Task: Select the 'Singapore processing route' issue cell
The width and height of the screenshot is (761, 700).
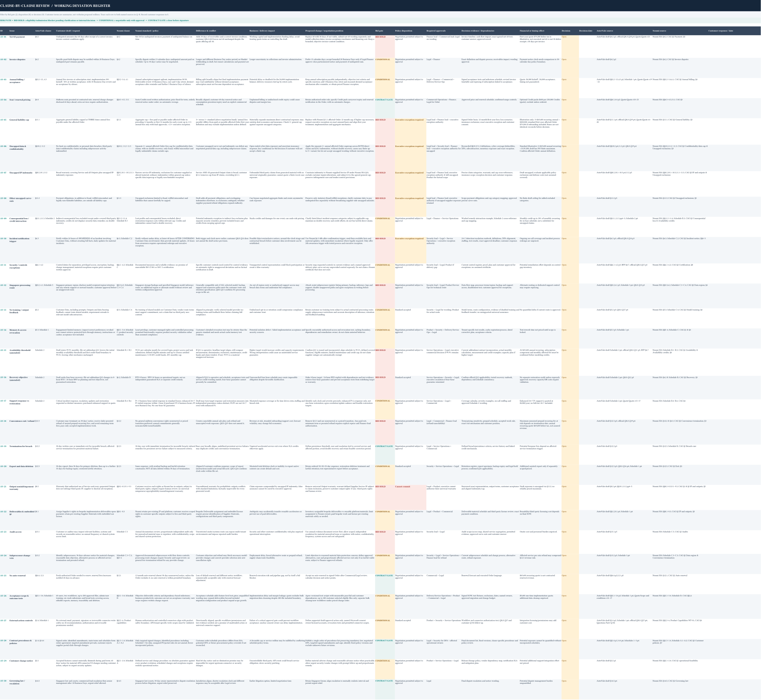Action: (x=21, y=296)
